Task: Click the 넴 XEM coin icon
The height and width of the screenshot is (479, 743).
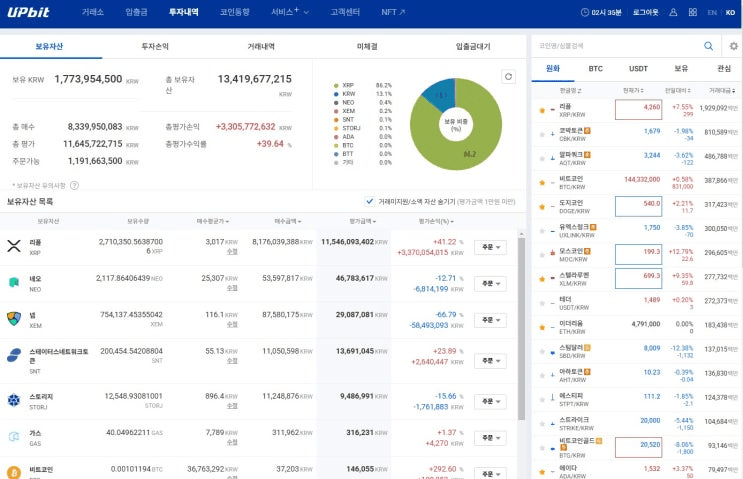Action: click(x=14, y=319)
